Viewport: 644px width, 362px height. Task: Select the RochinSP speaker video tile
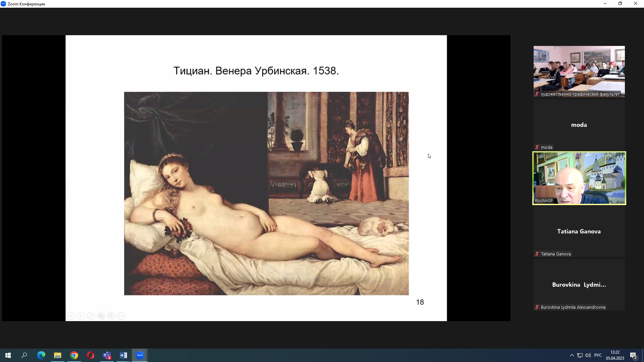click(579, 178)
